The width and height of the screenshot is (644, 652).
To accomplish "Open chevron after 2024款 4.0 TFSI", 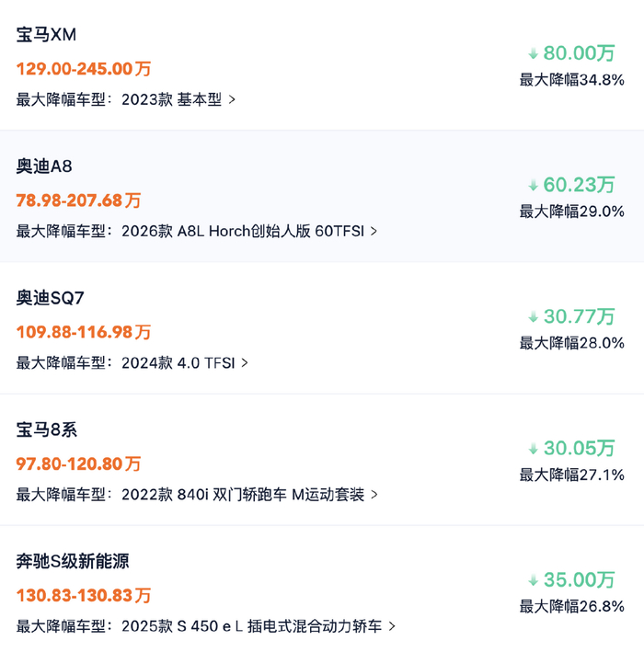I will [x=245, y=363].
